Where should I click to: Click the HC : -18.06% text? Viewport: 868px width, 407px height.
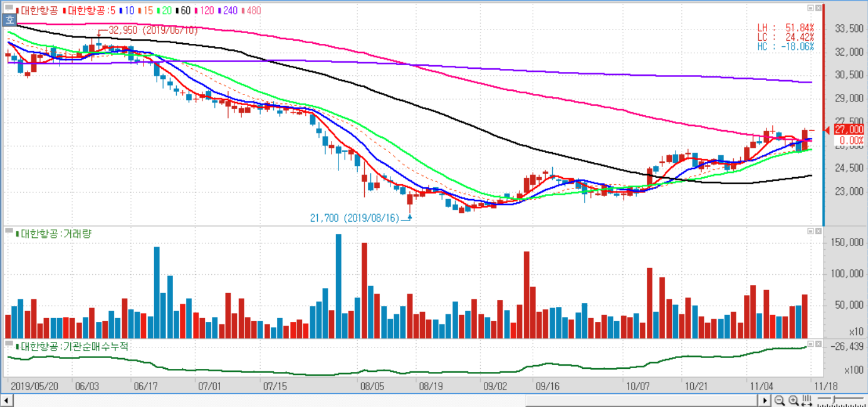coord(785,46)
